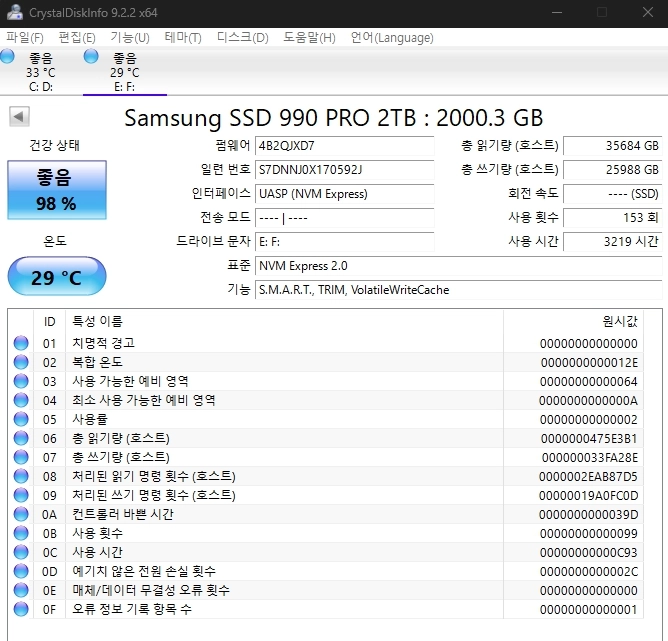Click status icon for row 0B 사용 횟수

[21, 533]
